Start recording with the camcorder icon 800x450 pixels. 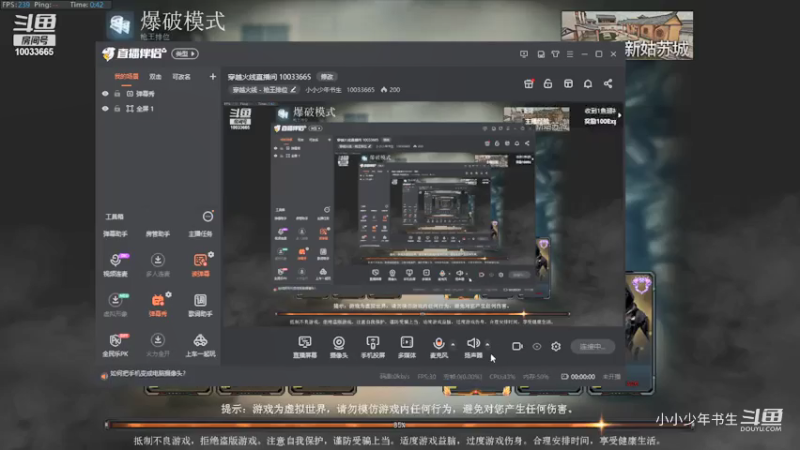point(517,346)
